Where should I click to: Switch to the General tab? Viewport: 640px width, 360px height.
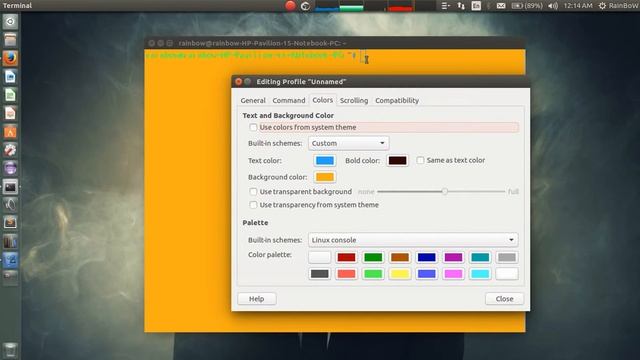(x=253, y=100)
